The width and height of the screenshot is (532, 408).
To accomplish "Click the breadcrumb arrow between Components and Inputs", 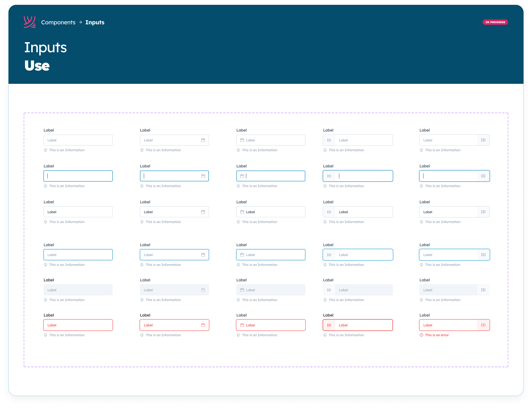I will click(80, 22).
